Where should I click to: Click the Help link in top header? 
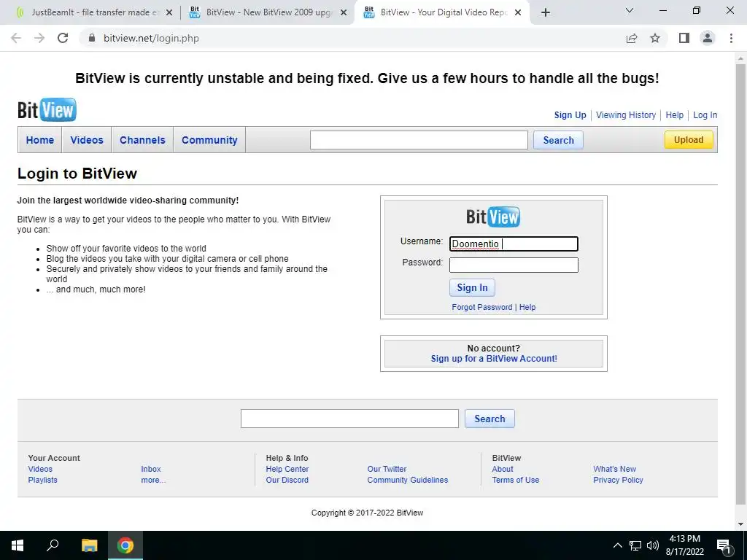pyautogui.click(x=675, y=114)
